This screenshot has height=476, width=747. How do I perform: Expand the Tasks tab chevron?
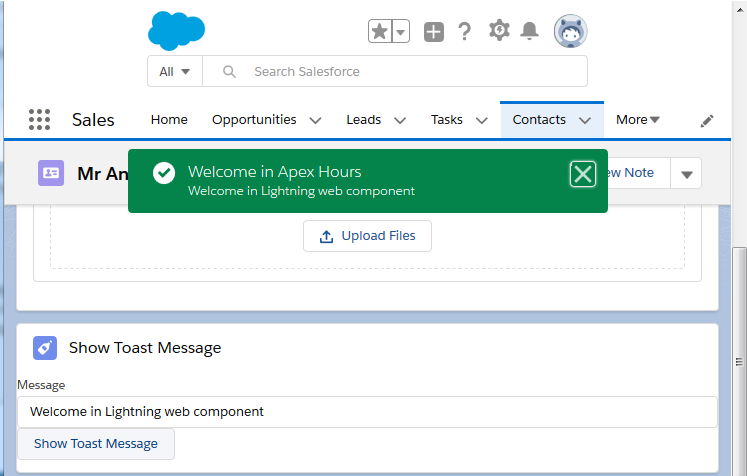point(482,121)
